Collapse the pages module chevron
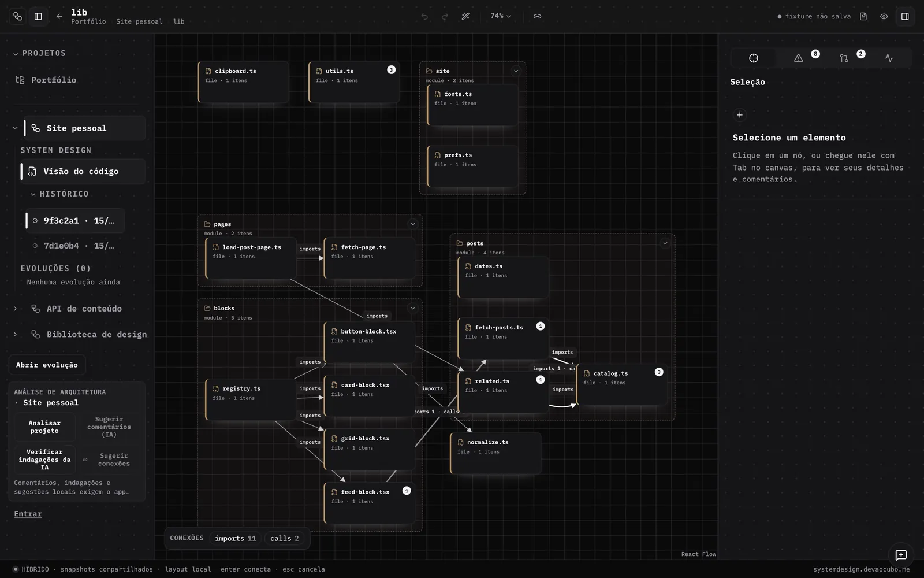The height and width of the screenshot is (578, 924). point(412,224)
